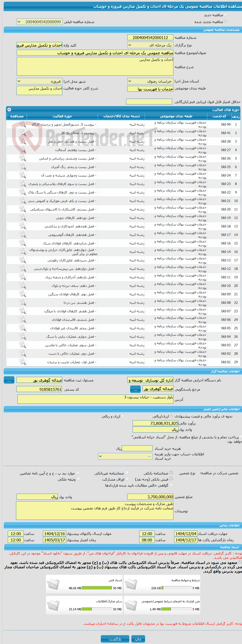Click کد پستی field
This screenshot has width=242, height=644.
coord(39,389)
